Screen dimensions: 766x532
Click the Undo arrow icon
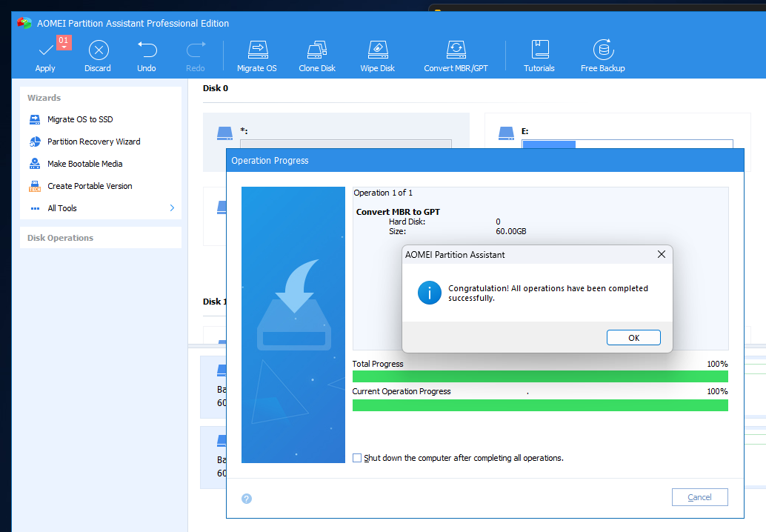pyautogui.click(x=147, y=50)
